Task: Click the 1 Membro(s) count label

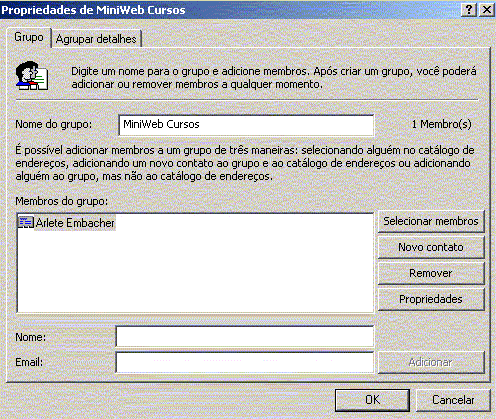Action: click(x=442, y=124)
